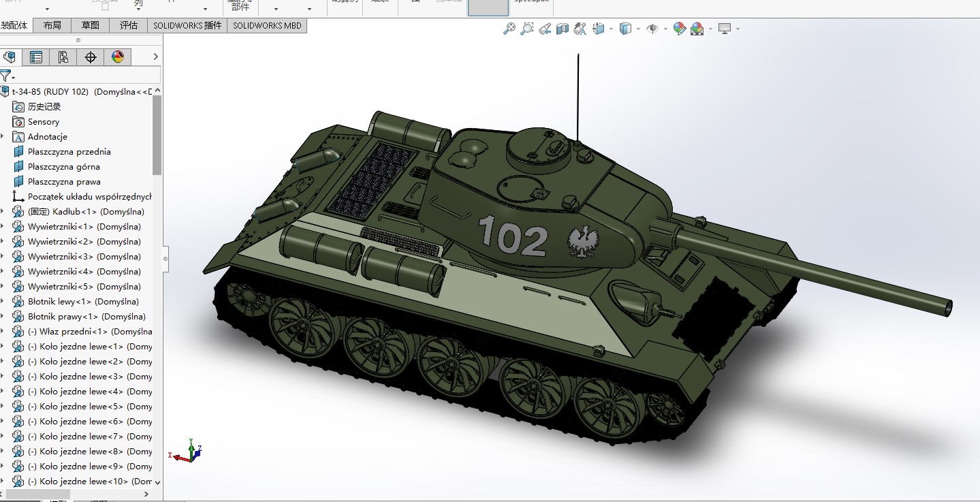Image resolution: width=980 pixels, height=502 pixels.
Task: Open the Display Style cube dropdown arrow
Action: click(638, 29)
